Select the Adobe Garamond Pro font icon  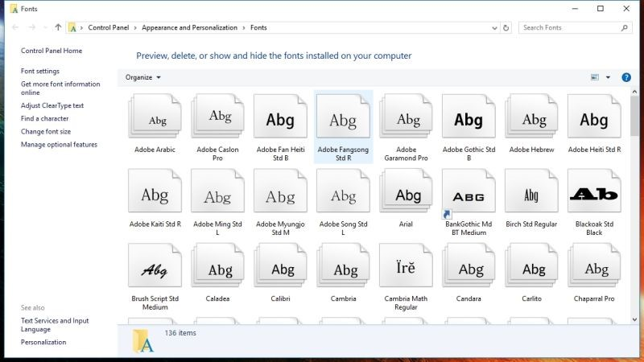coord(407,116)
